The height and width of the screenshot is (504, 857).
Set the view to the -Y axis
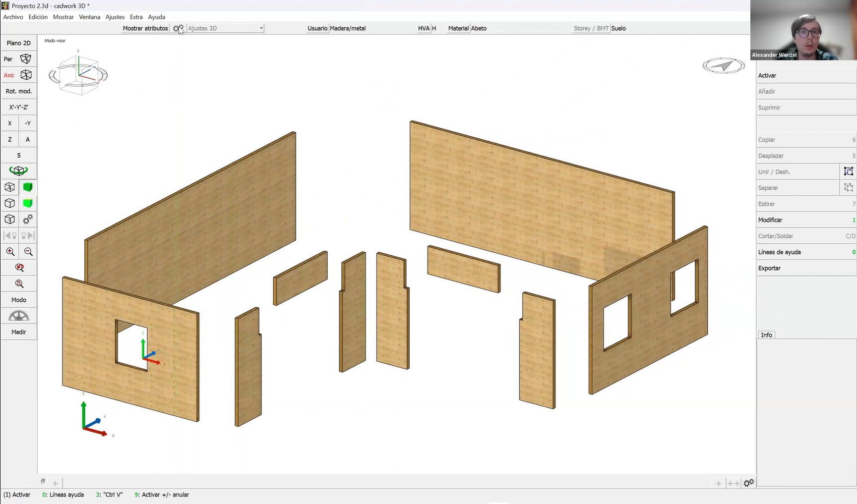coord(28,123)
